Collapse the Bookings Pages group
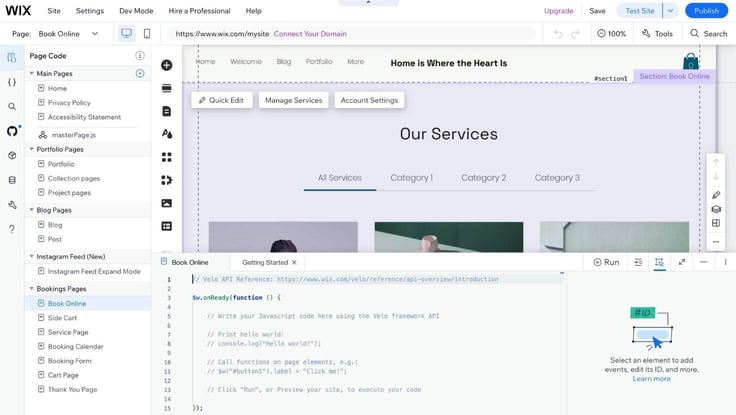The width and height of the screenshot is (736, 415). click(x=31, y=288)
